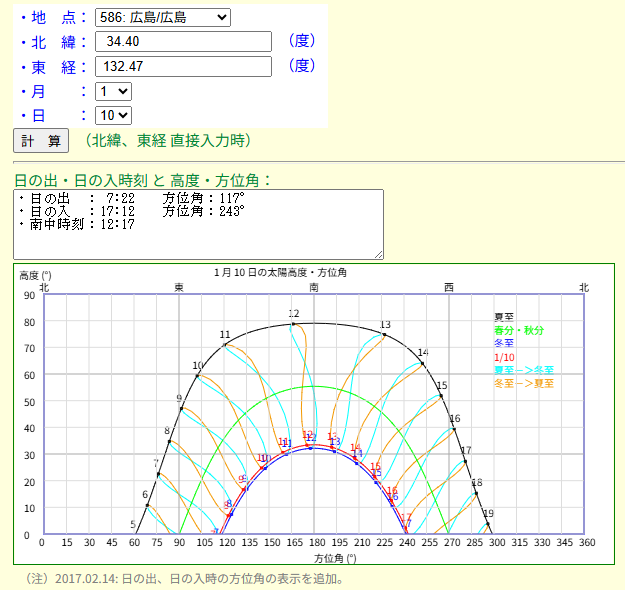Expand the 月 month selector
625x590 pixels.
point(112,91)
